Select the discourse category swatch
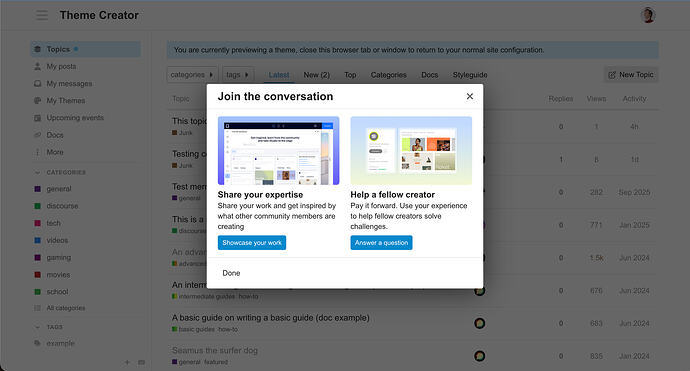 [37, 206]
